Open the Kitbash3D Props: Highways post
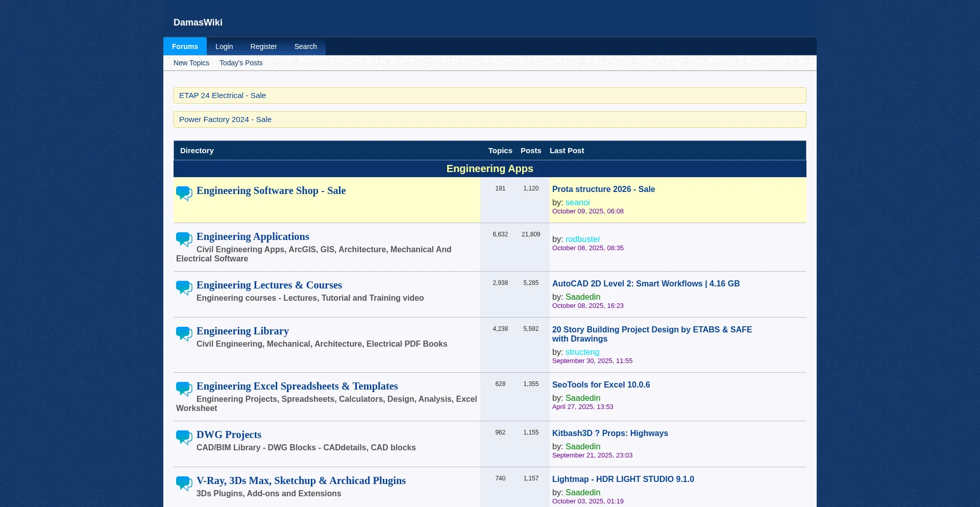Screen dimensions: 980x507 tap(610, 433)
